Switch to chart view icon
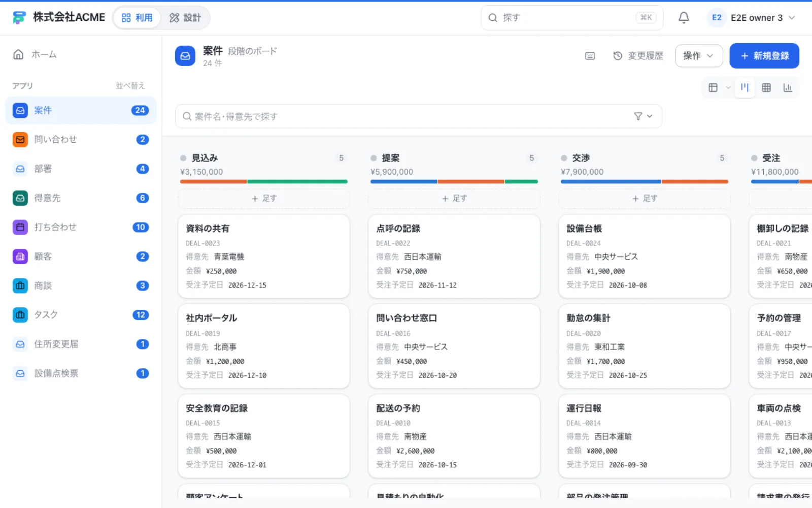Screen dimensions: 812x508 [x=788, y=87]
